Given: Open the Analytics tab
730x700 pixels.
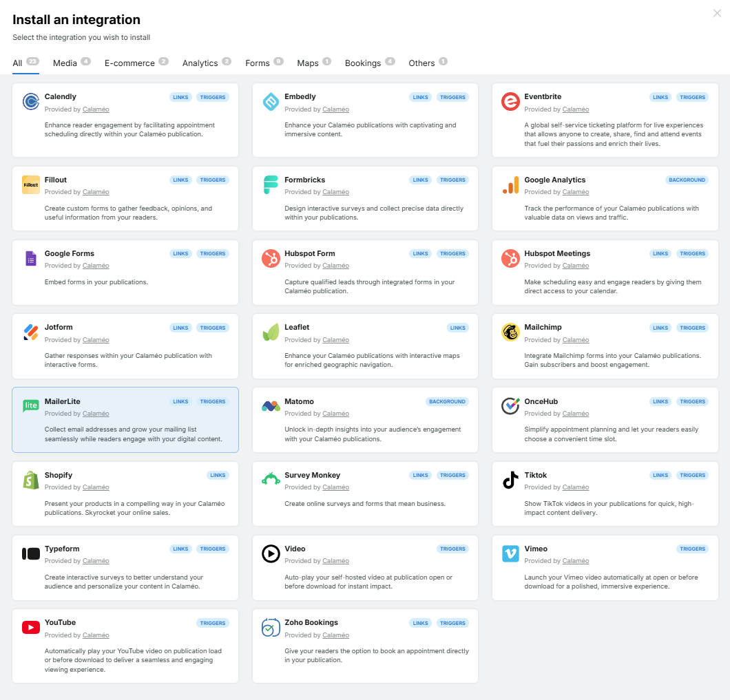Looking at the screenshot, I should pos(207,63).
